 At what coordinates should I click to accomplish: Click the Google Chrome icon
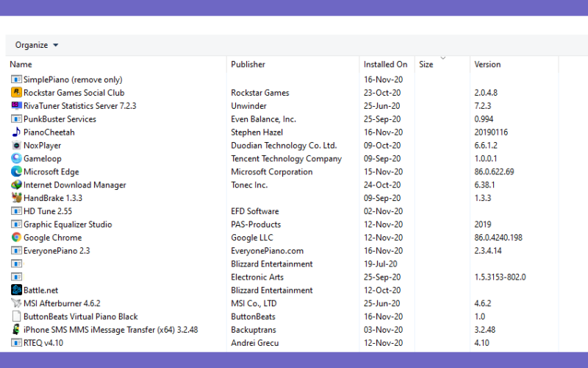16,237
